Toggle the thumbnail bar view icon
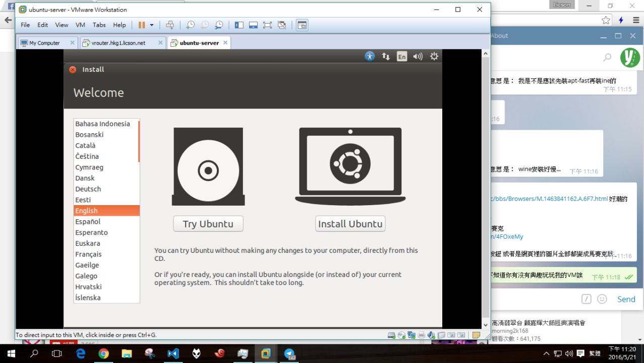This screenshot has height=363, width=644. pyautogui.click(x=253, y=25)
